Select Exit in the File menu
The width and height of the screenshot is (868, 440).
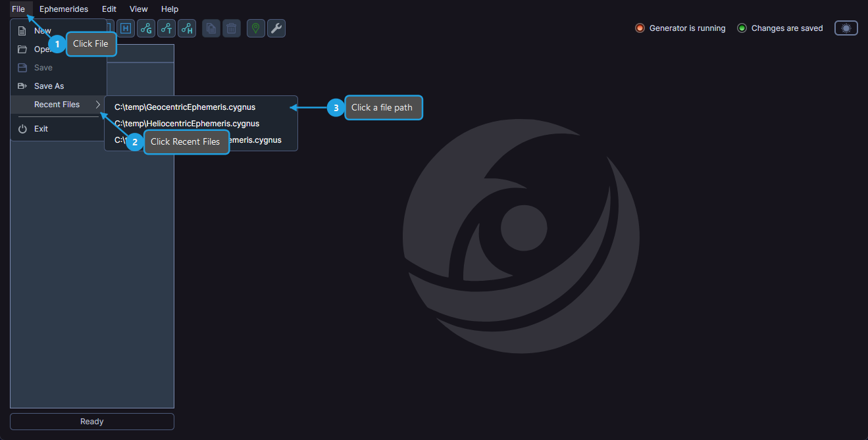coord(41,129)
